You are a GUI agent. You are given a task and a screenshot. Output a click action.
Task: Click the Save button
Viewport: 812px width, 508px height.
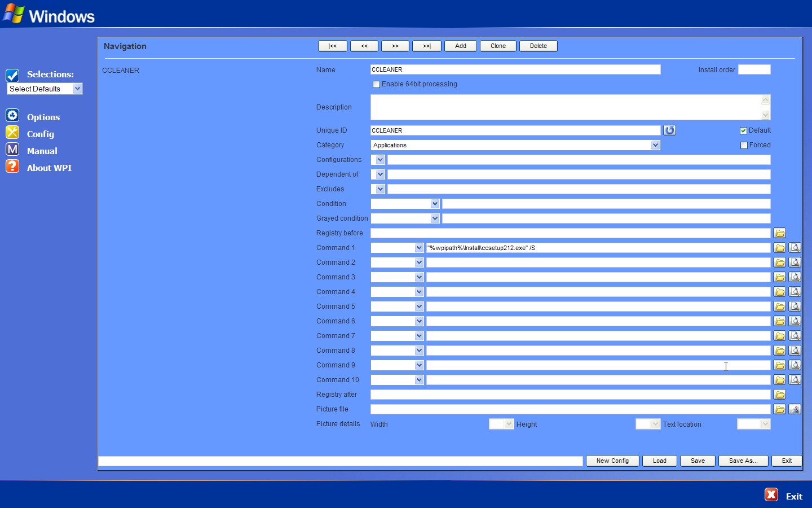pyautogui.click(x=698, y=461)
